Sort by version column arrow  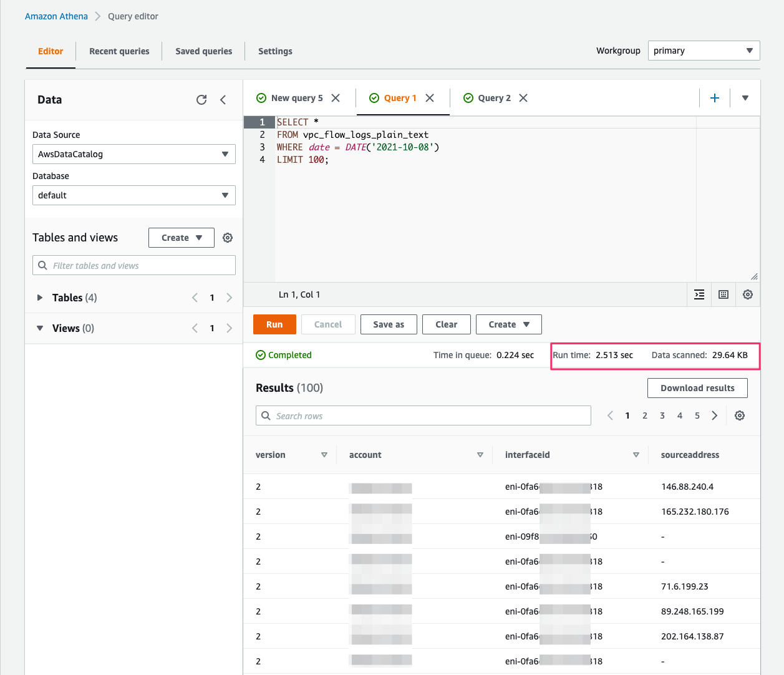324,455
